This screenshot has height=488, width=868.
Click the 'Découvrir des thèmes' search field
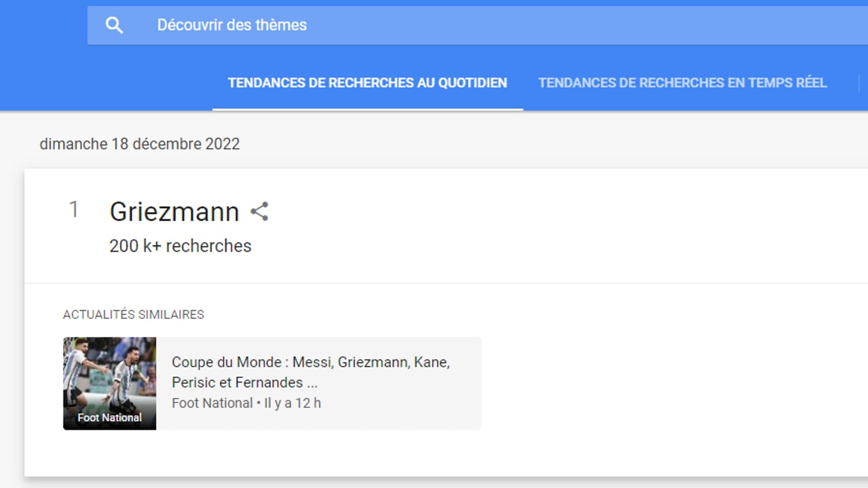pyautogui.click(x=232, y=25)
